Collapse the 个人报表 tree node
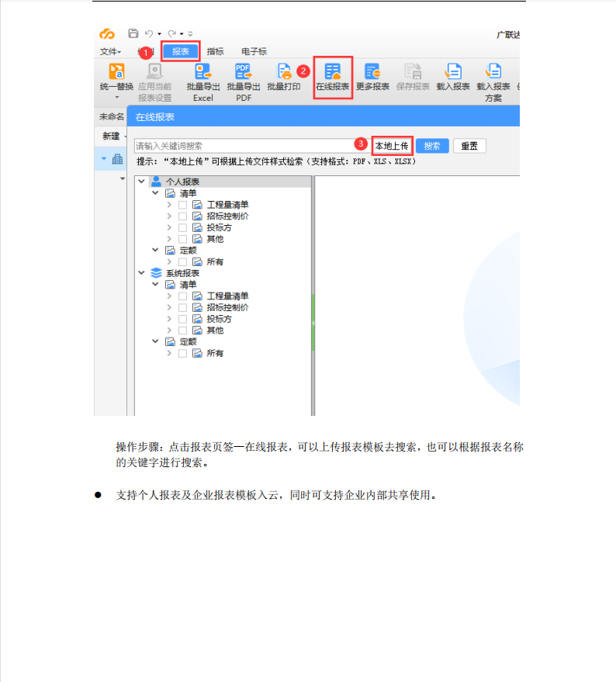The height and width of the screenshot is (682, 616). (x=141, y=182)
